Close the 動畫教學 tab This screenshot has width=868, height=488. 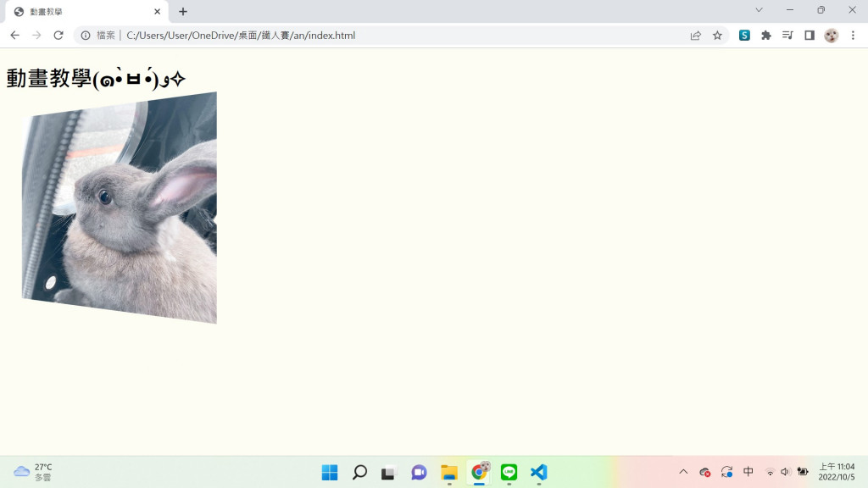click(x=157, y=12)
